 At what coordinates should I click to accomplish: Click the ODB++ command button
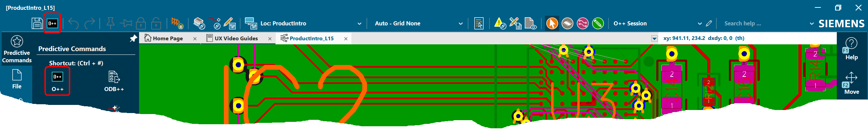point(114,81)
